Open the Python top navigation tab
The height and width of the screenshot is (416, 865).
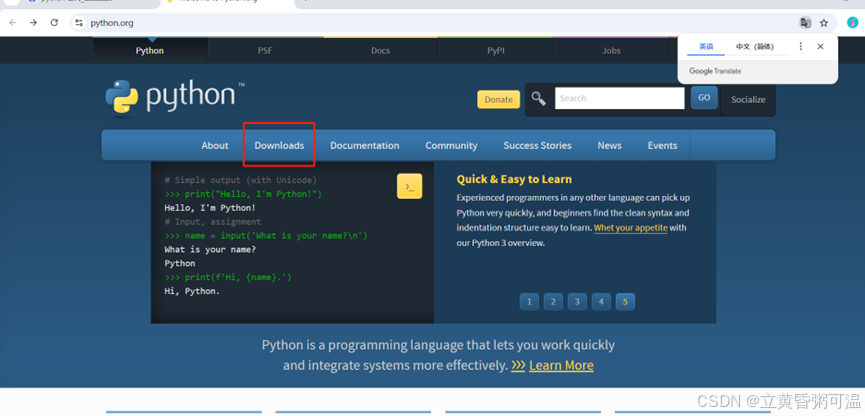point(150,51)
